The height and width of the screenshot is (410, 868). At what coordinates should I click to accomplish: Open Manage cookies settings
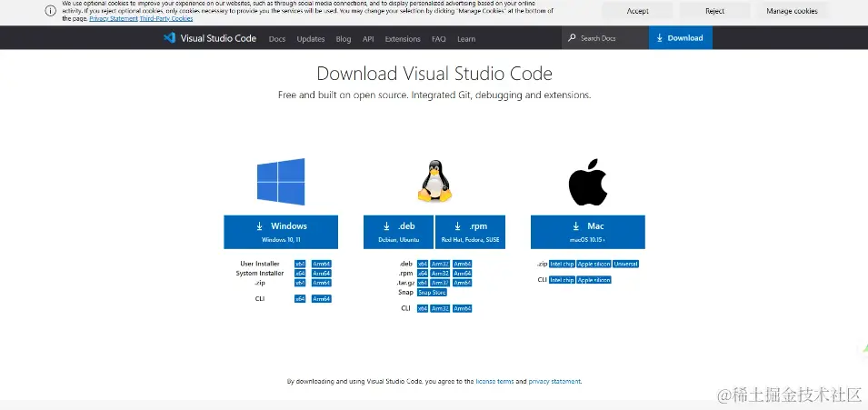tap(792, 11)
